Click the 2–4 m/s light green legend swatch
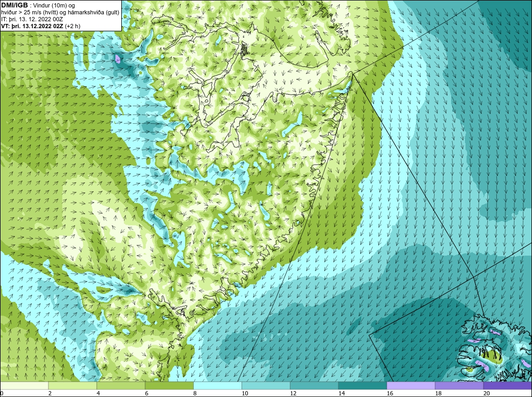Image resolution: width=532 pixels, height=397 pixels. 72,386
